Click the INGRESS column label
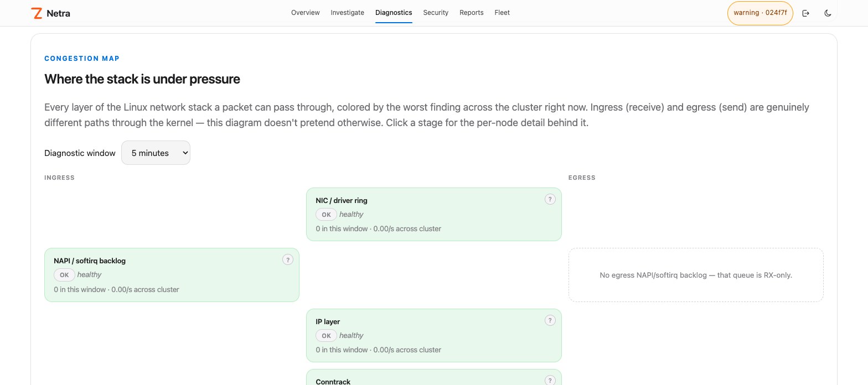The width and height of the screenshot is (868, 385). 59,178
